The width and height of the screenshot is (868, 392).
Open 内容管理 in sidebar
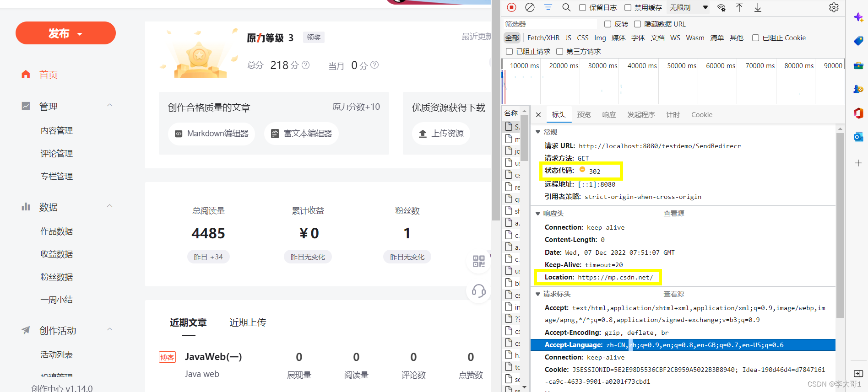click(57, 131)
